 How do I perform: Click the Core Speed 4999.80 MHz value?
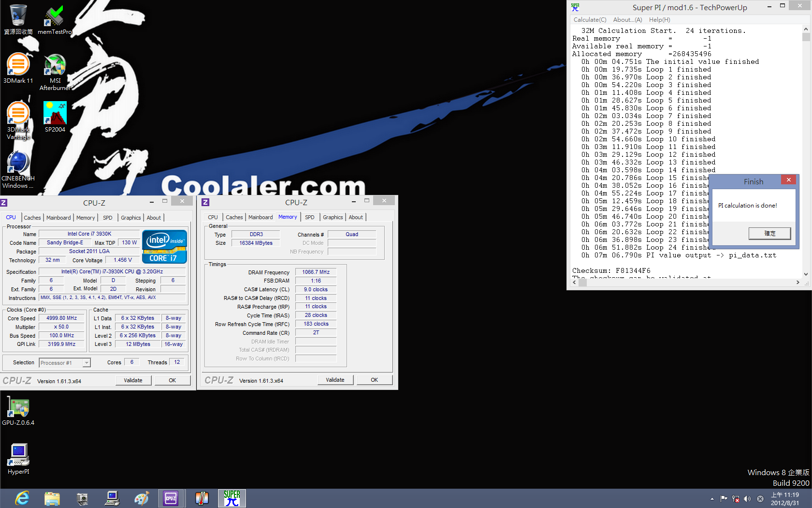pyautogui.click(x=62, y=318)
